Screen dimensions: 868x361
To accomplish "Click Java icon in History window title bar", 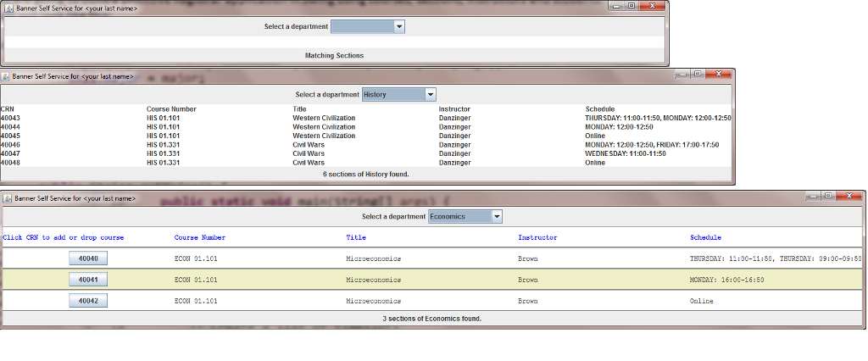I will 5,77.
